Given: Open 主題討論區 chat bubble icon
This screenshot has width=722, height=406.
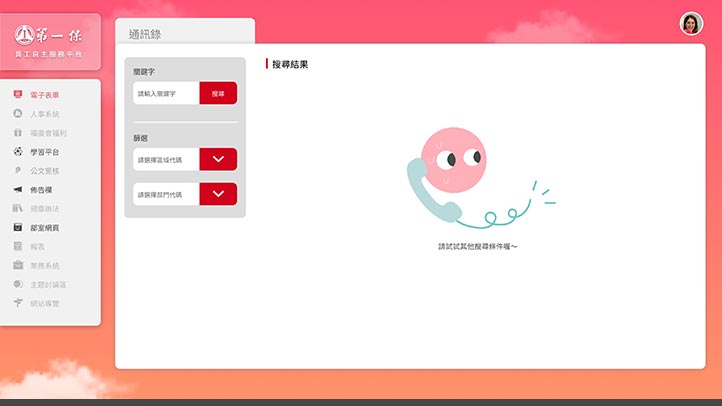Looking at the screenshot, I should (18, 285).
